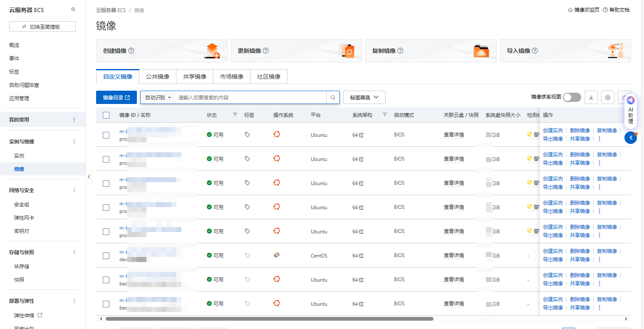Screen dimensions: 644x329
Task: Open the 存储与快照 section options dots
Action: click(x=74, y=252)
